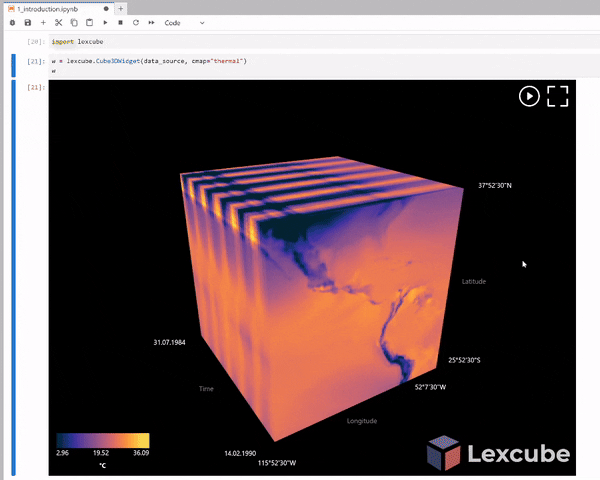Screen dimensions: 600x480
Task: Click the Longitude axis label
Action: pos(362,421)
